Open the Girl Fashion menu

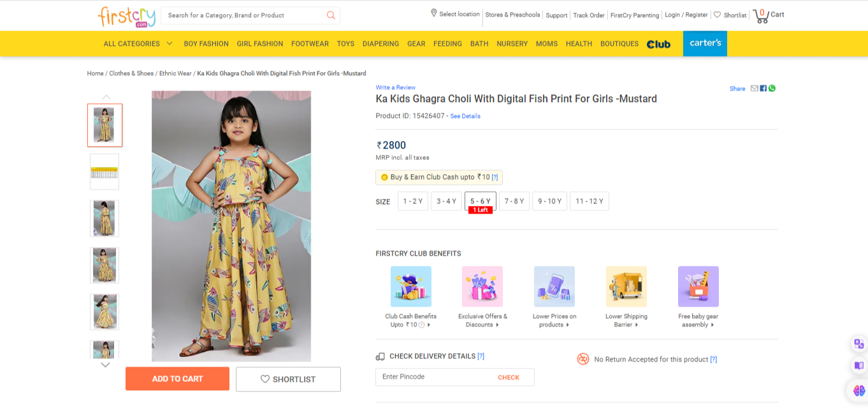(260, 44)
